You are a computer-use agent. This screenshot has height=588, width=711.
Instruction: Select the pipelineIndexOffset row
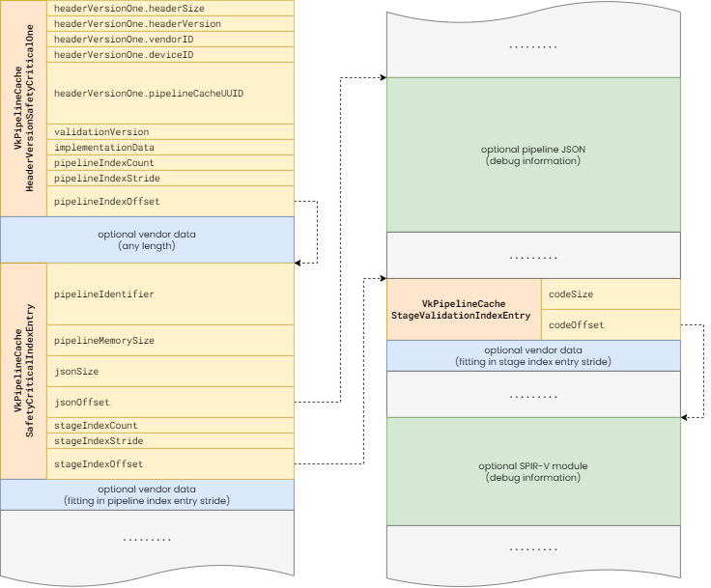point(170,201)
